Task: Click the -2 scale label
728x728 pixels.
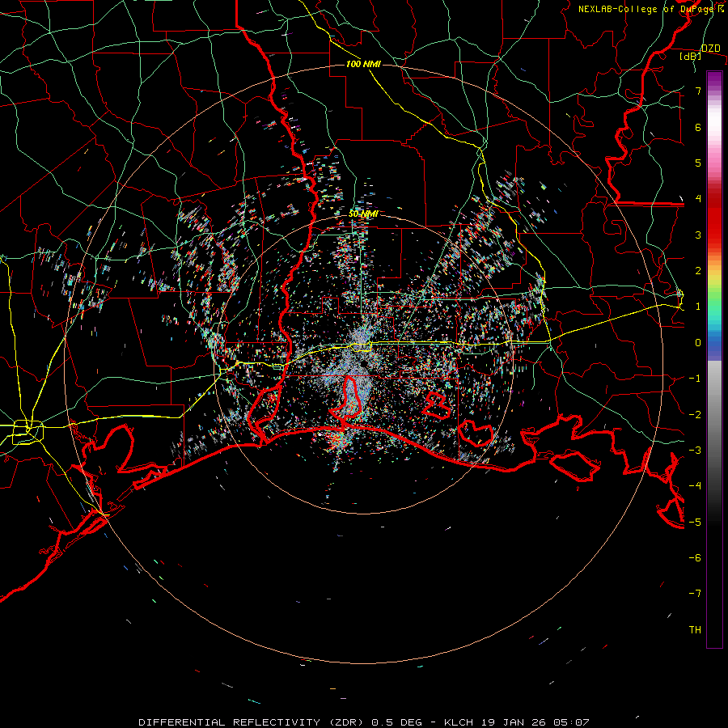Action: [695, 415]
